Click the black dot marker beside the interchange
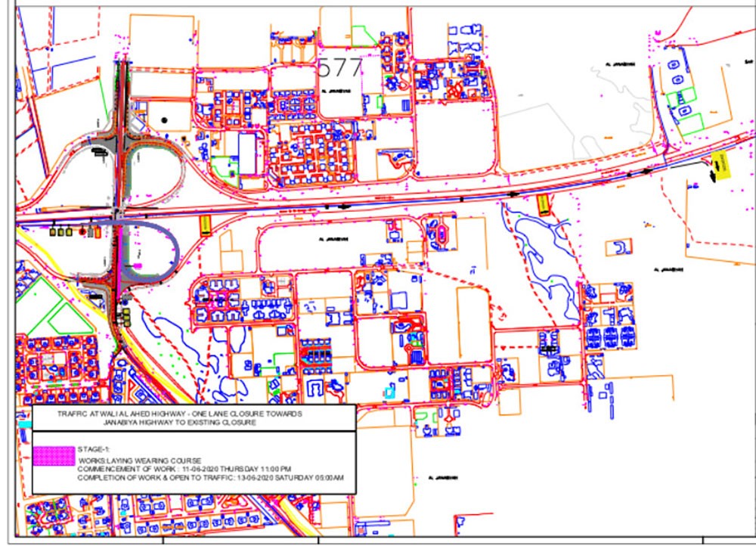Viewport: 756px width, 546px height. tap(165, 120)
